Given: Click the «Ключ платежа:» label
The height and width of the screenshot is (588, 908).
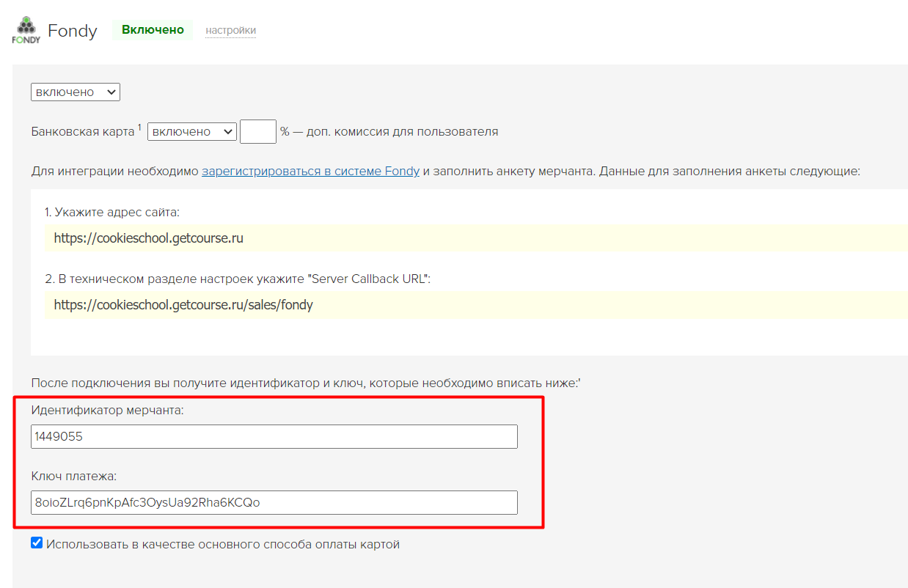Looking at the screenshot, I should 74,477.
